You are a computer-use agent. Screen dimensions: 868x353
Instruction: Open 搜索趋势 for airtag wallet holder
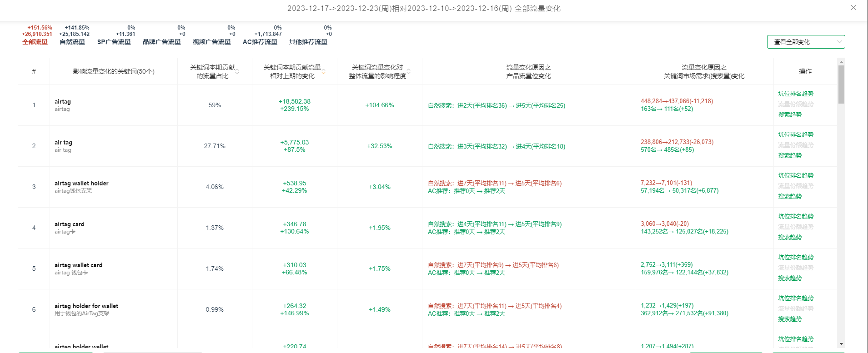[790, 196]
